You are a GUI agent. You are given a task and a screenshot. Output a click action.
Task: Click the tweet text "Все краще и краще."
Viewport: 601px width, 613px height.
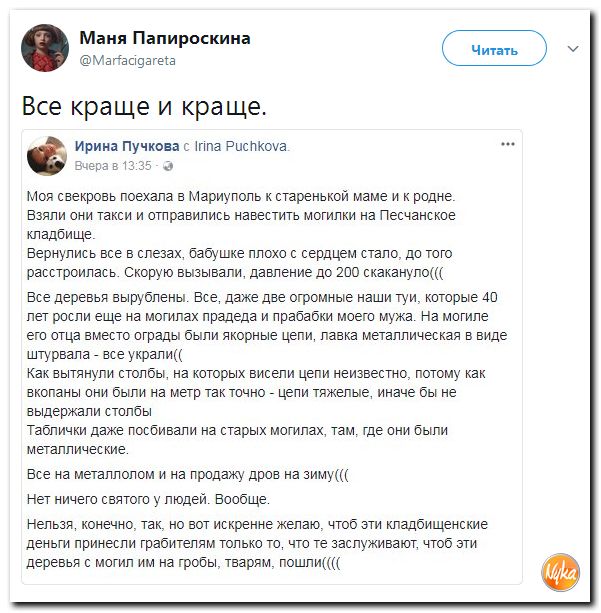tap(144, 105)
